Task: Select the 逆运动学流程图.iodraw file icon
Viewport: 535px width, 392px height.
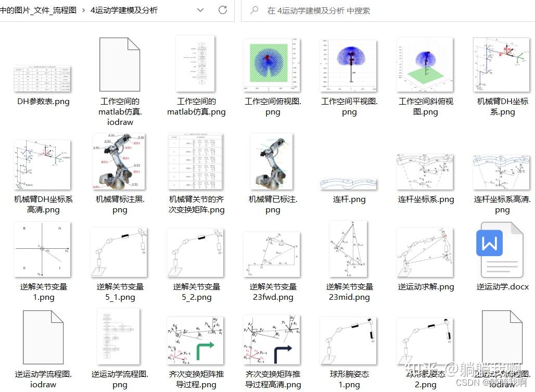Action: tap(43, 336)
